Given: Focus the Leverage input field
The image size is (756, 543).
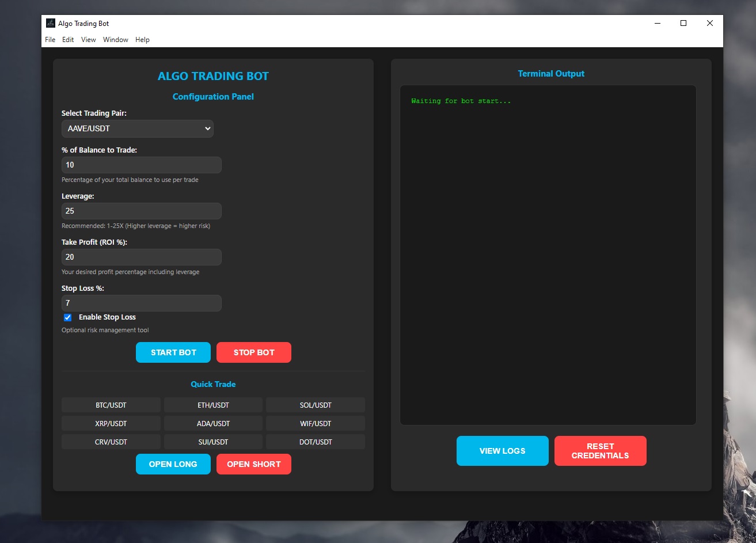Looking at the screenshot, I should [141, 211].
